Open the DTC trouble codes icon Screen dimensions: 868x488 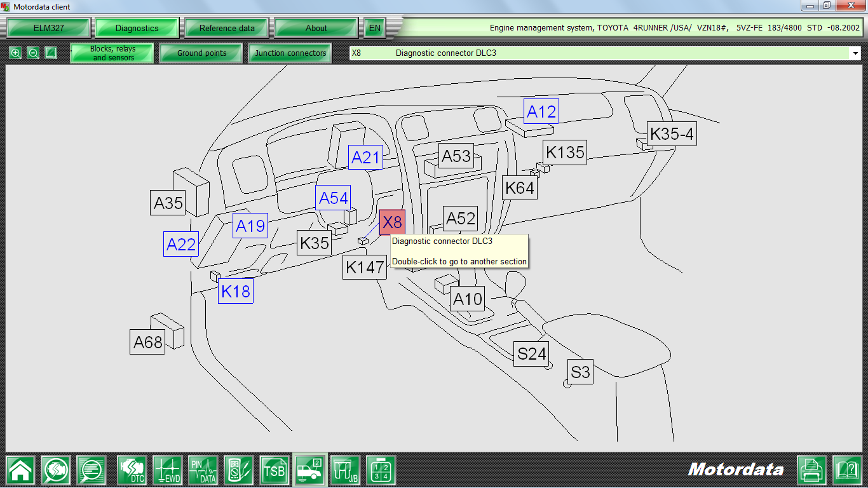click(132, 470)
